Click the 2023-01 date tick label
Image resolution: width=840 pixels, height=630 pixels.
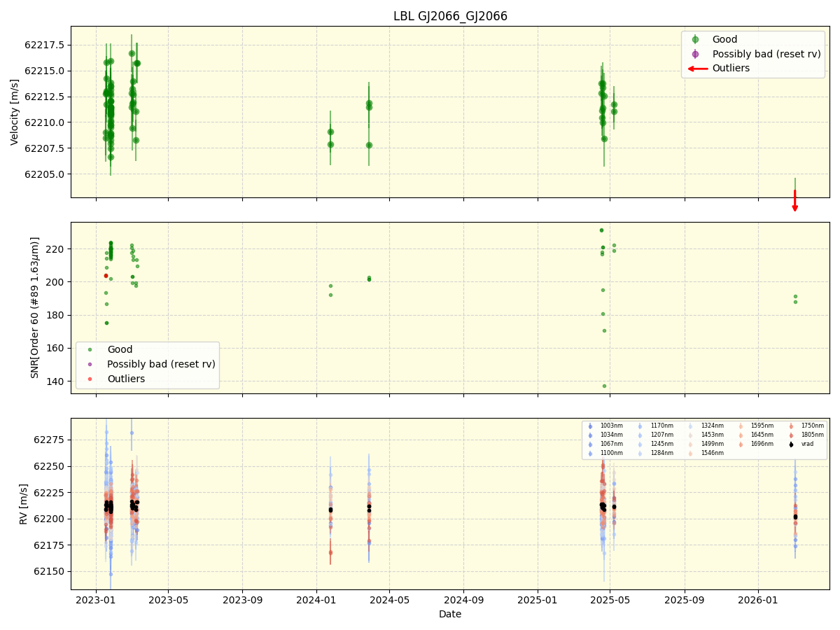point(96,600)
